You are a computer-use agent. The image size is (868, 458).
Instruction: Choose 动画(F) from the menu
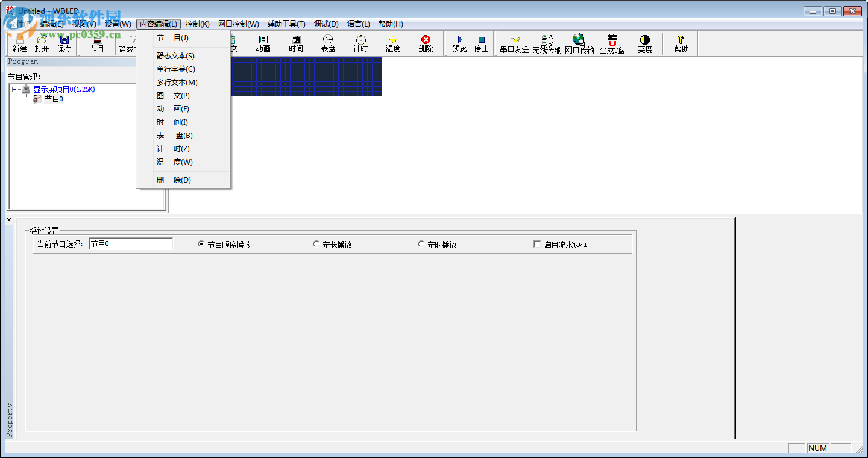pyautogui.click(x=184, y=109)
